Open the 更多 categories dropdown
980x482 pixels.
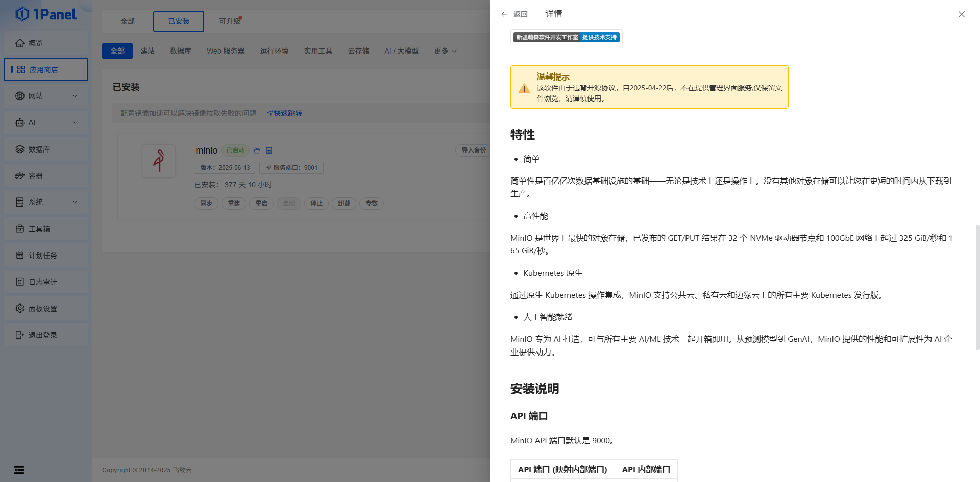tap(445, 51)
